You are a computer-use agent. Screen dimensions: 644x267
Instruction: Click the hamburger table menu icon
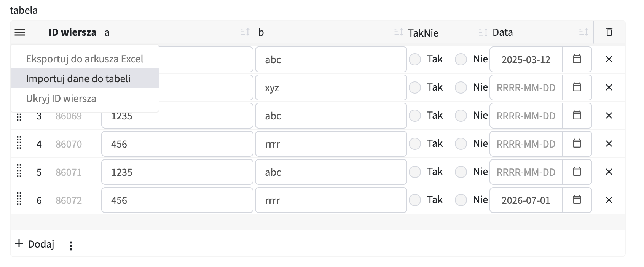pyautogui.click(x=20, y=32)
